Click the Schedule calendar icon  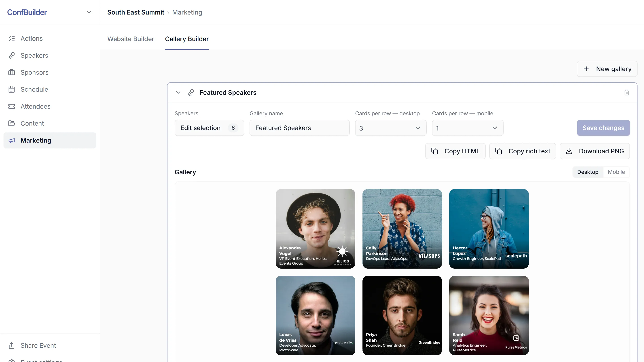pyautogui.click(x=11, y=89)
